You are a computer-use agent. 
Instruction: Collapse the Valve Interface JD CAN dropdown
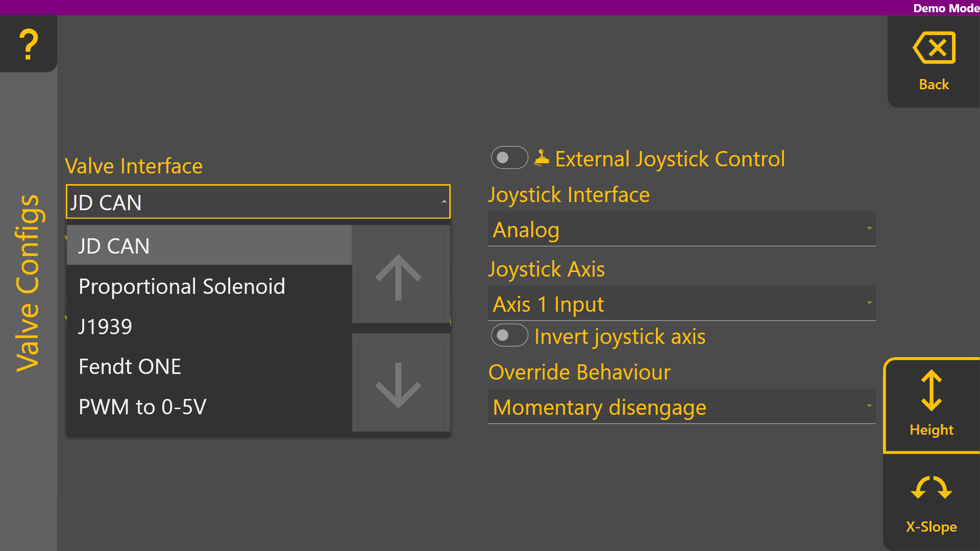pos(258,202)
